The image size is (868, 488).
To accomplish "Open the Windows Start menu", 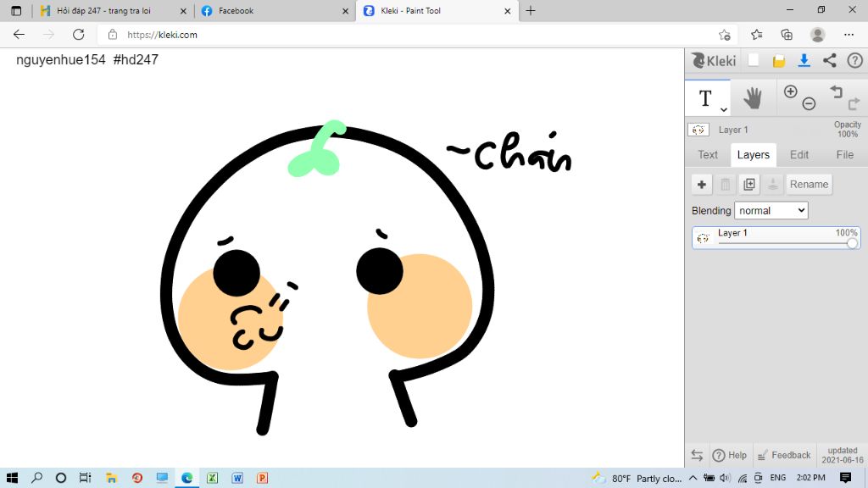I will [x=12, y=478].
